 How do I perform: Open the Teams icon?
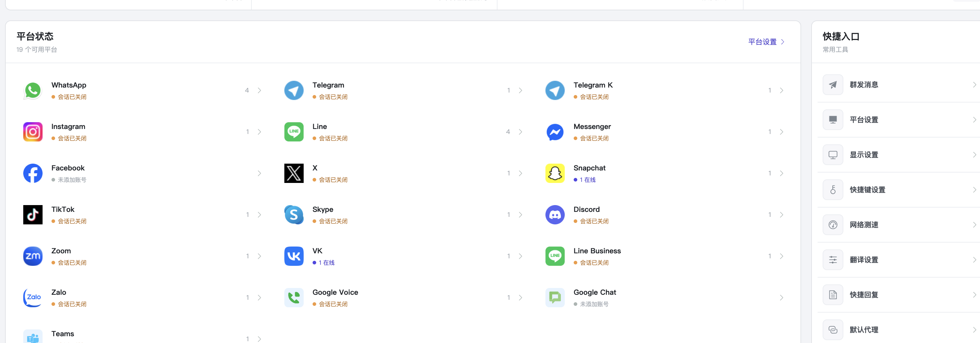point(33,337)
